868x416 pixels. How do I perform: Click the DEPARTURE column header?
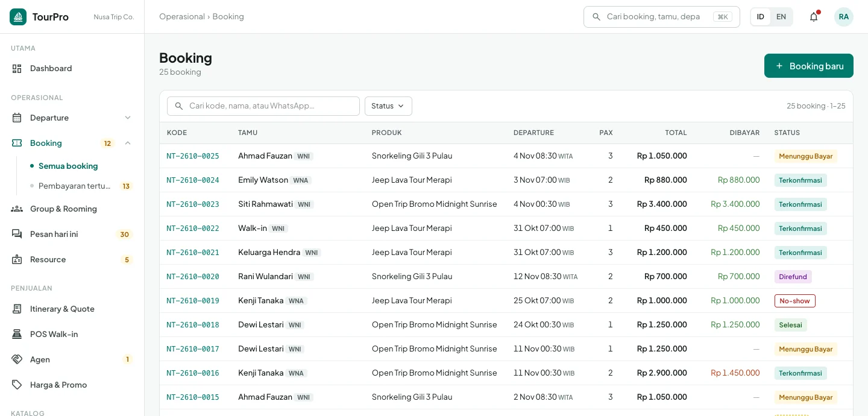[533, 133]
